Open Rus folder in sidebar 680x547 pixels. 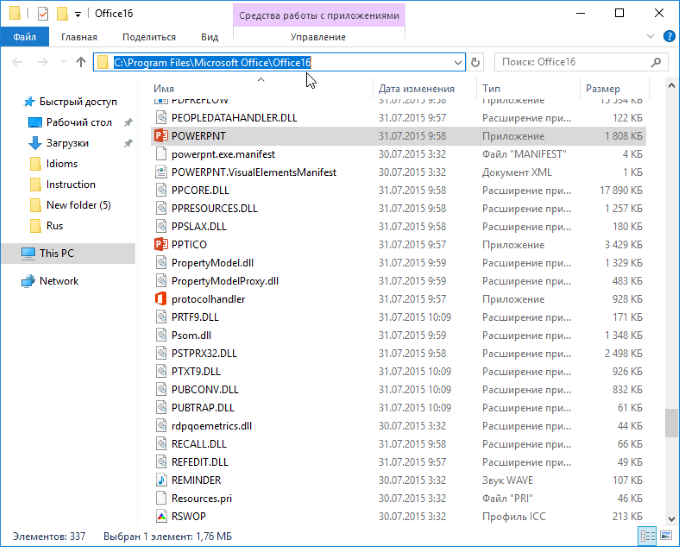(54, 226)
